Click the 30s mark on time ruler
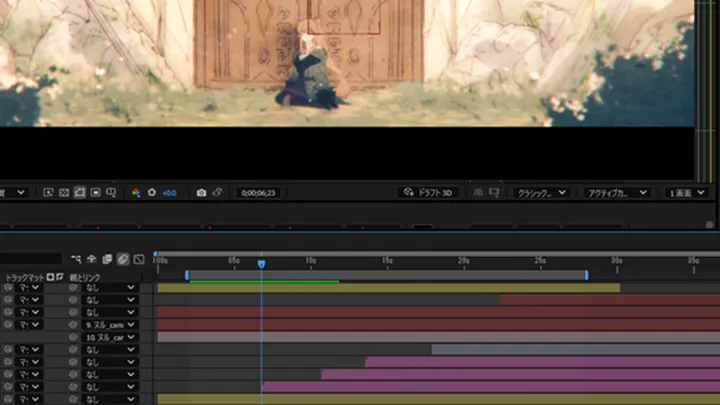 pos(617,261)
